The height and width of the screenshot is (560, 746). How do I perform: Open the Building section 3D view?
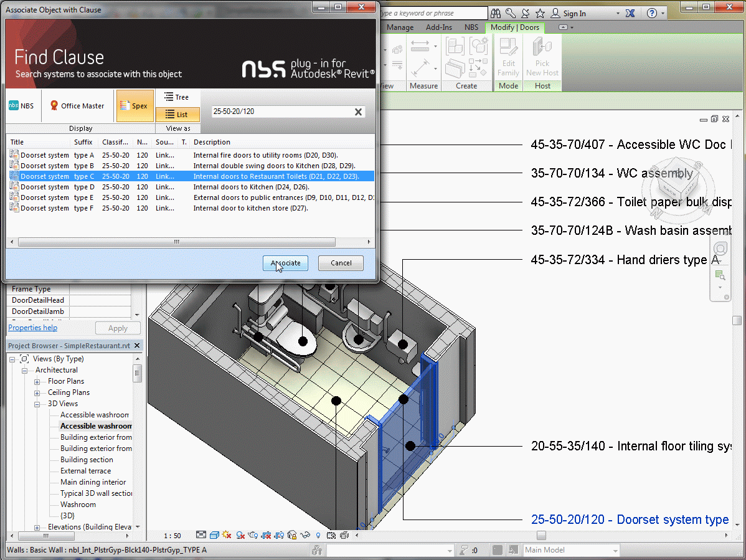click(87, 460)
